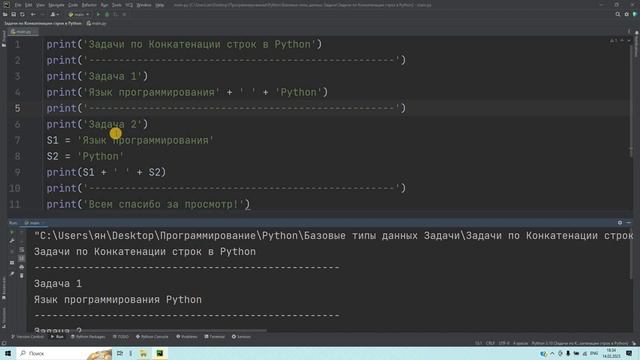
Task: Open Python Packages tool window
Action: click(88, 337)
